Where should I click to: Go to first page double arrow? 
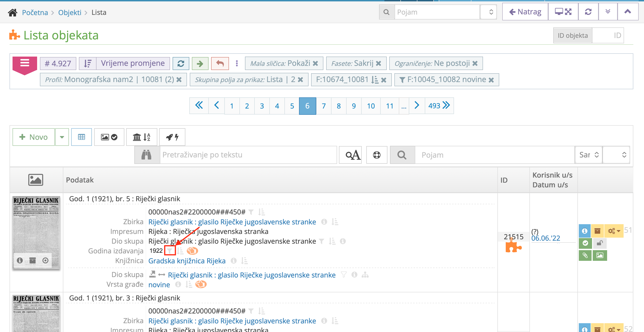pyautogui.click(x=199, y=106)
